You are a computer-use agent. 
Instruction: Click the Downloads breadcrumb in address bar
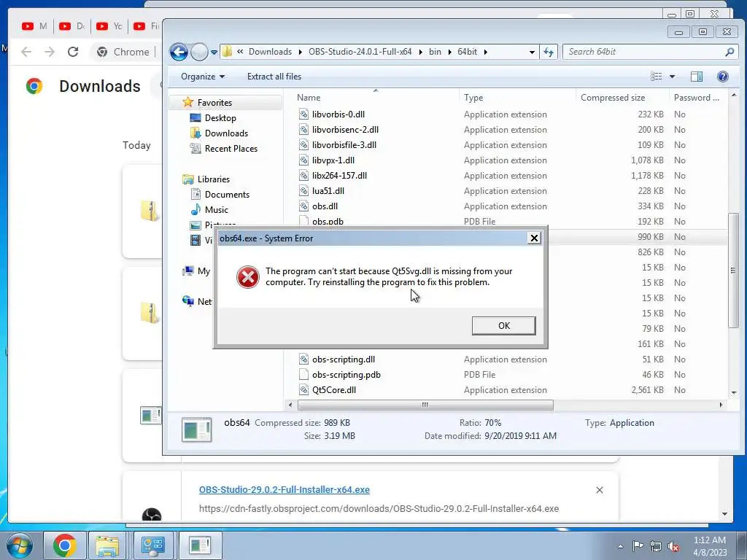(270, 52)
